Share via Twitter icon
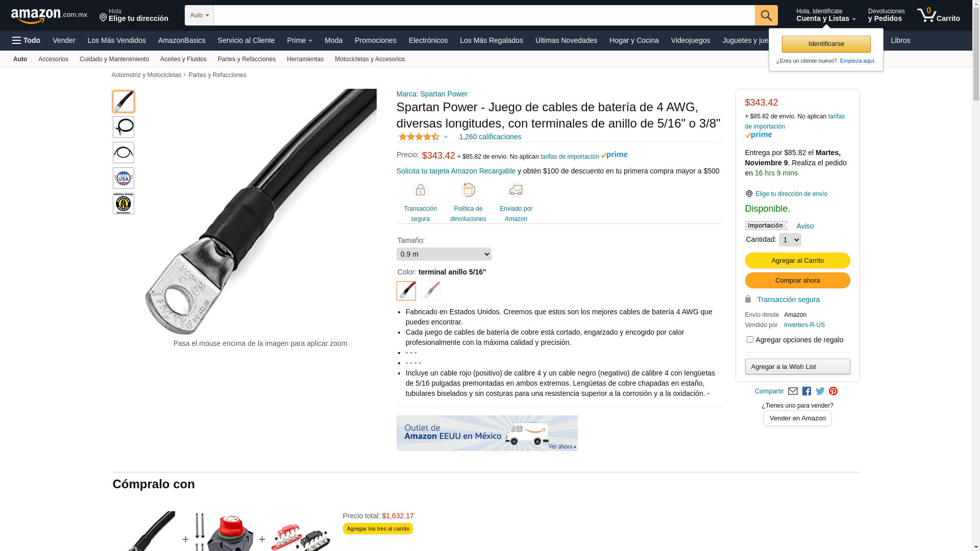The width and height of the screenshot is (980, 551). (x=820, y=391)
